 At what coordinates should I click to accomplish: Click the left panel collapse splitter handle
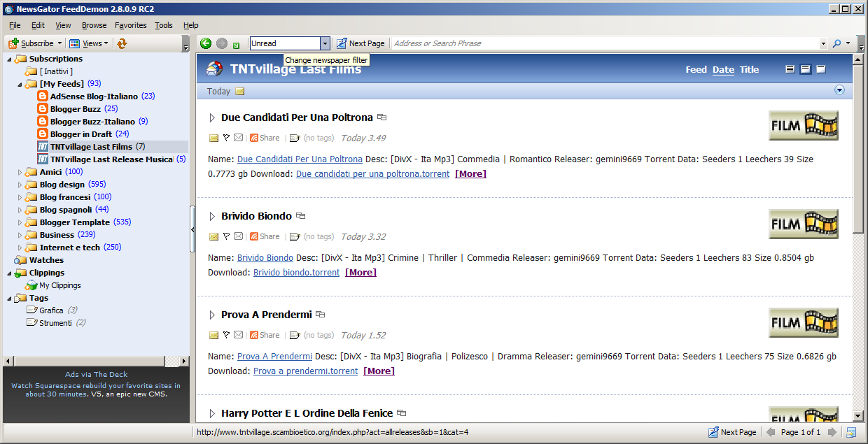[192, 229]
